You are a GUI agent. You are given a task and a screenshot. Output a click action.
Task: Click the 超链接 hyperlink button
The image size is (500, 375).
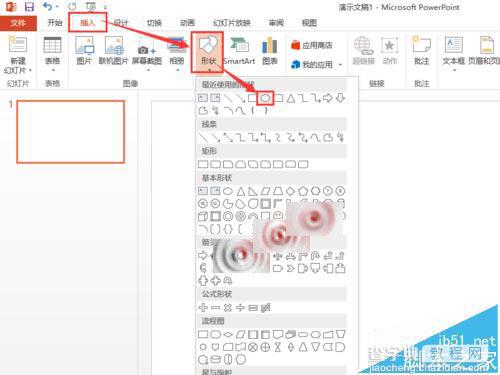pyautogui.click(x=364, y=50)
